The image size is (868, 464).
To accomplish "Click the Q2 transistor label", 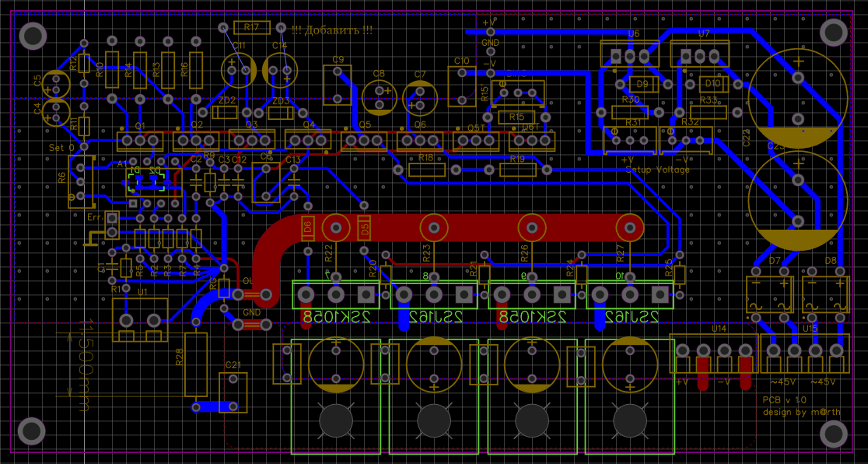I will click(197, 125).
